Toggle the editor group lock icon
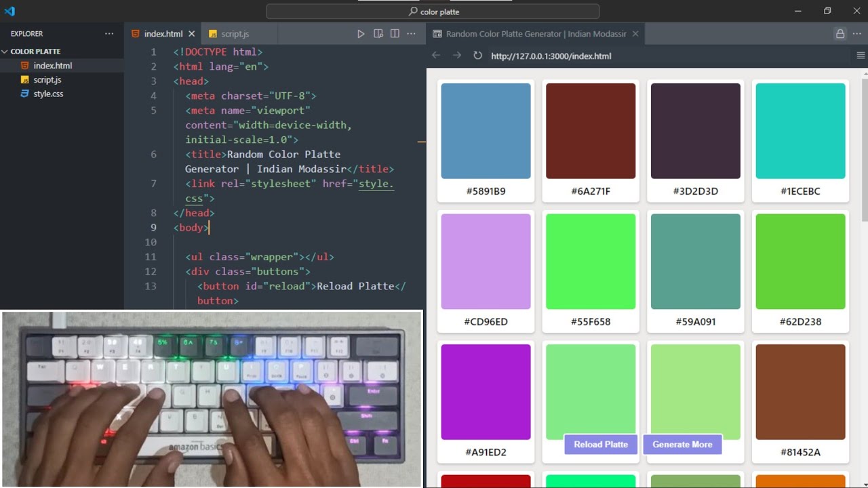The width and height of the screenshot is (868, 488). click(840, 34)
